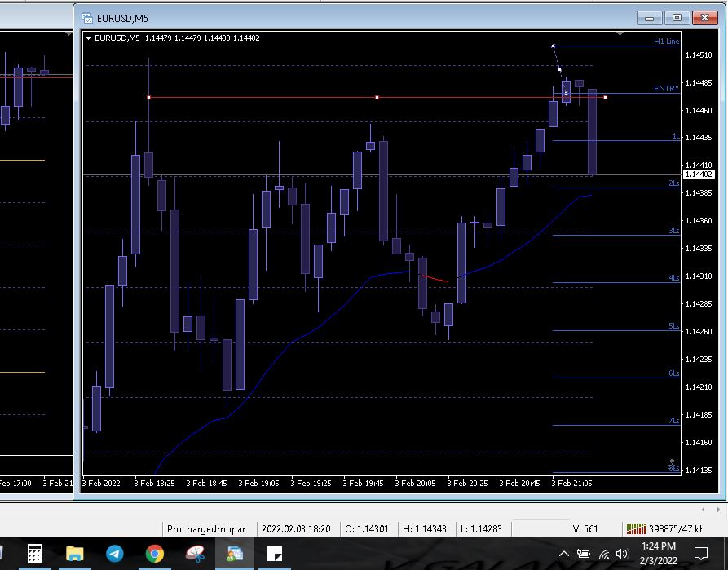
Task: Click the EURUSD,M5 chart window icon
Action: [86, 18]
